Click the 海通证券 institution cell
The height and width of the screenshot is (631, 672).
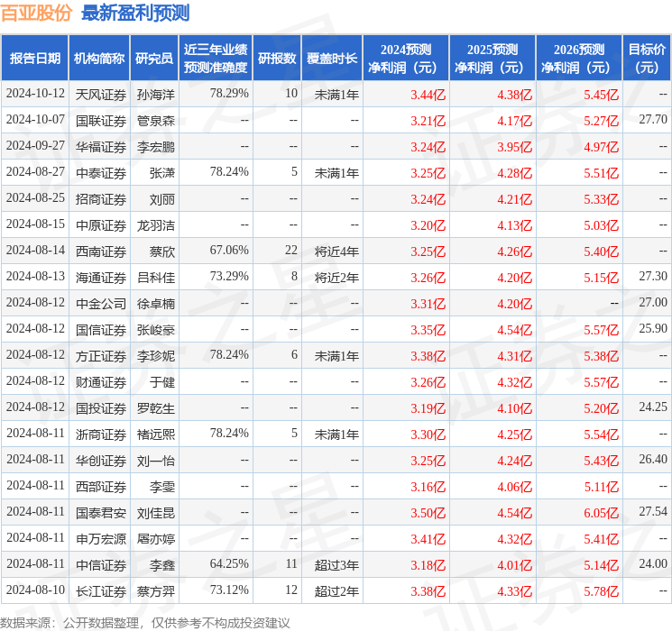pyautogui.click(x=101, y=278)
